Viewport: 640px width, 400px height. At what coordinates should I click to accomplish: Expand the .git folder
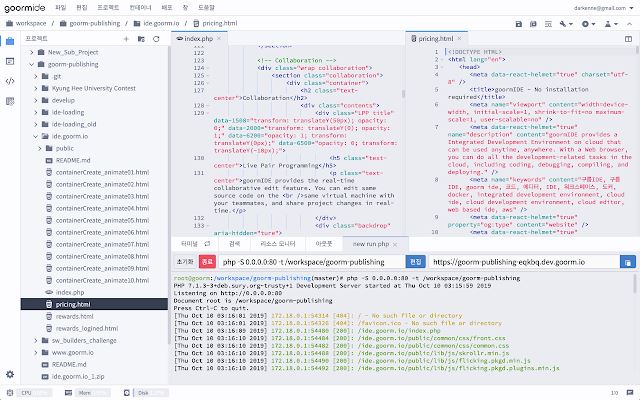pyautogui.click(x=36, y=76)
